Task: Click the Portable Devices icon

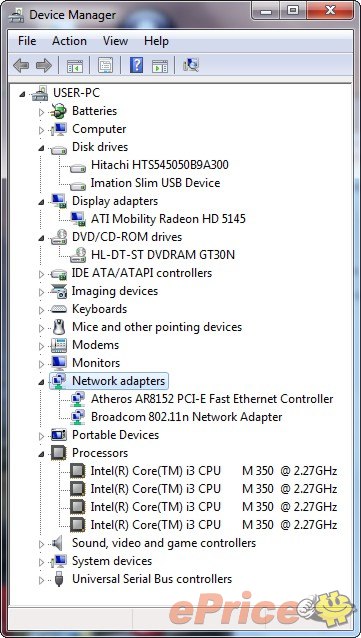Action: click(x=59, y=435)
